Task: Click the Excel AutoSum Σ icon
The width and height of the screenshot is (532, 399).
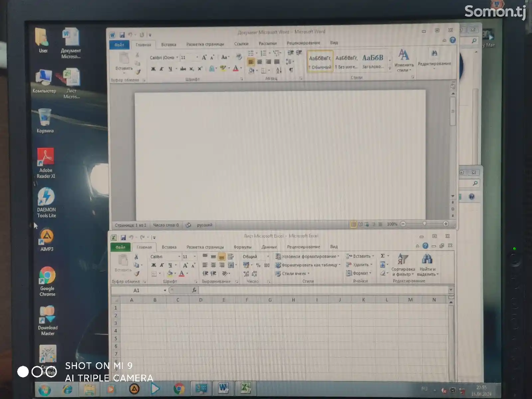Action: [x=382, y=256]
